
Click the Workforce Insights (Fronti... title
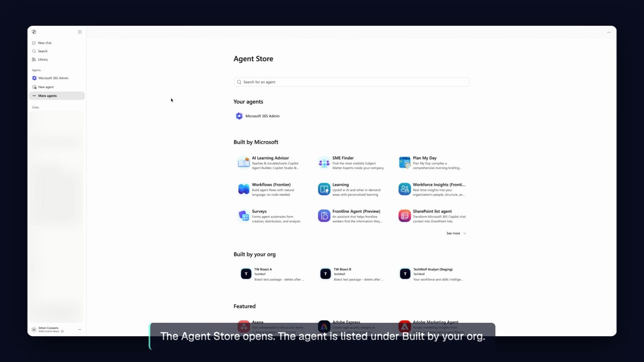click(x=439, y=185)
